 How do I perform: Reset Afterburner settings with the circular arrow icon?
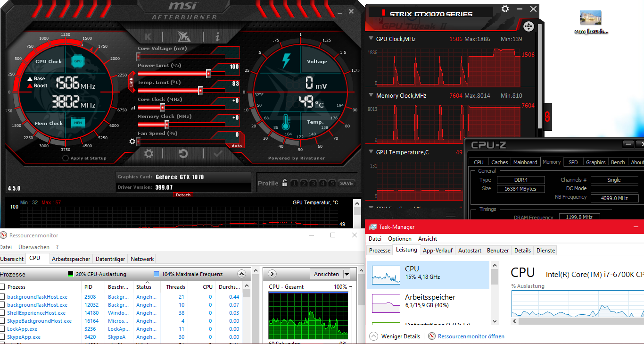pyautogui.click(x=183, y=153)
